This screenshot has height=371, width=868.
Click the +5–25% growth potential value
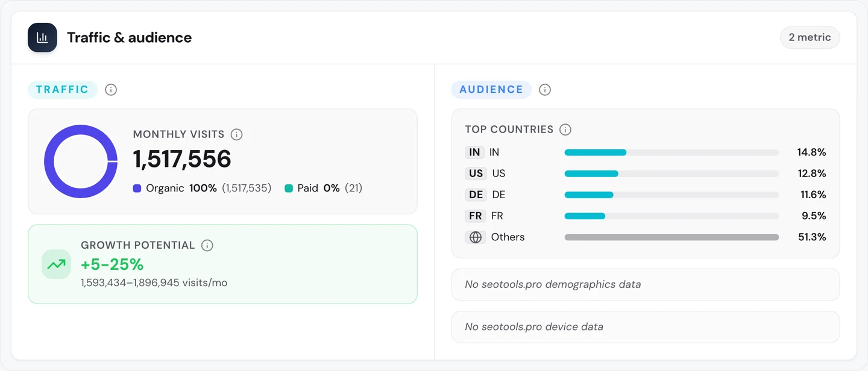[x=112, y=264]
